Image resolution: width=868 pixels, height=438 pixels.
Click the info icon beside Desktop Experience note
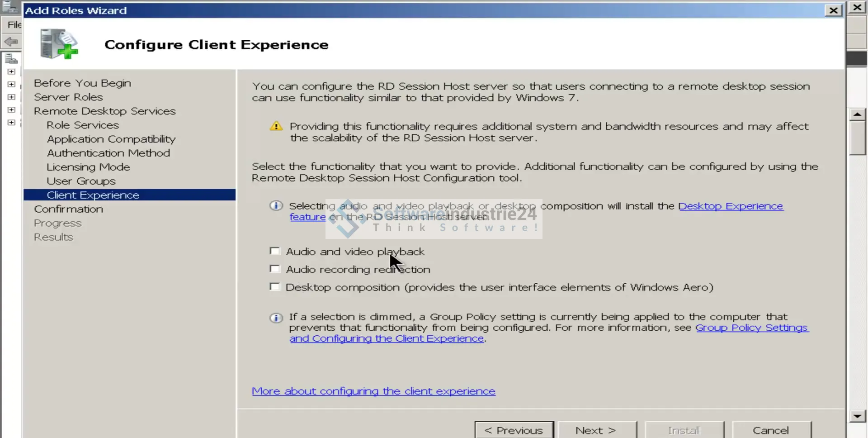tap(276, 206)
